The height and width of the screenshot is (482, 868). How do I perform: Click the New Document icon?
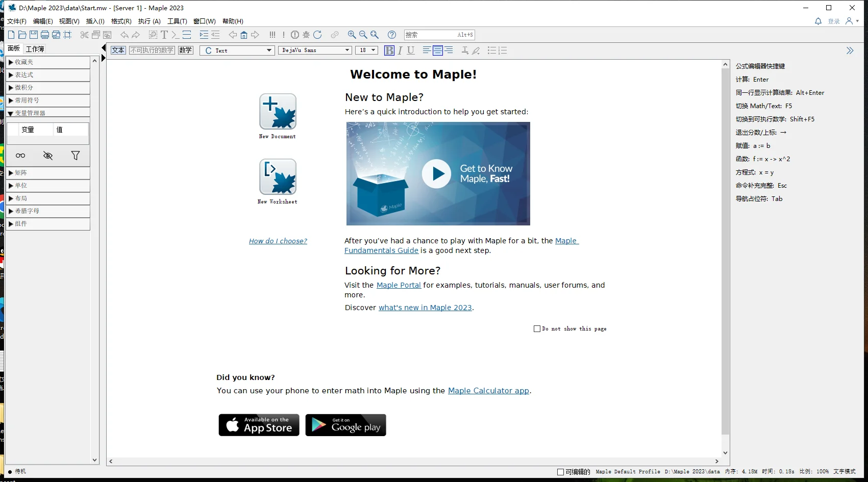click(278, 112)
